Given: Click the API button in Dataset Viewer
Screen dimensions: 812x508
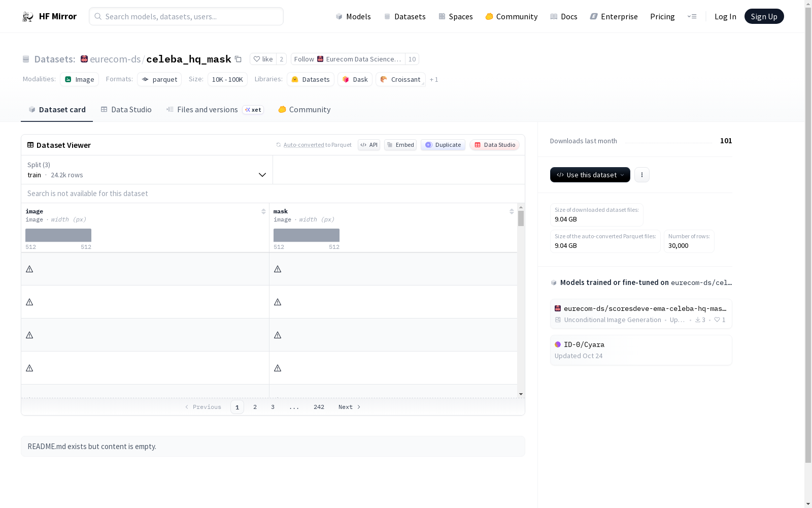Looking at the screenshot, I should pyautogui.click(x=369, y=145).
